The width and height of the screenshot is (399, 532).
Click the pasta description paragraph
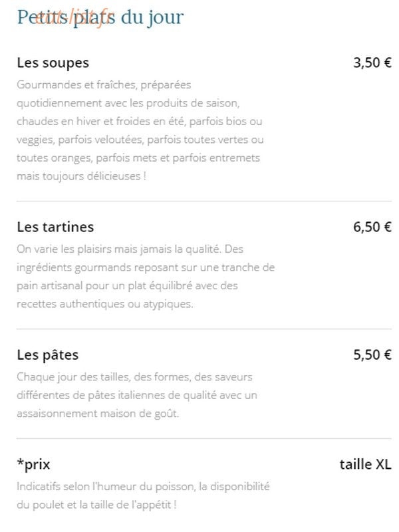[137, 395]
